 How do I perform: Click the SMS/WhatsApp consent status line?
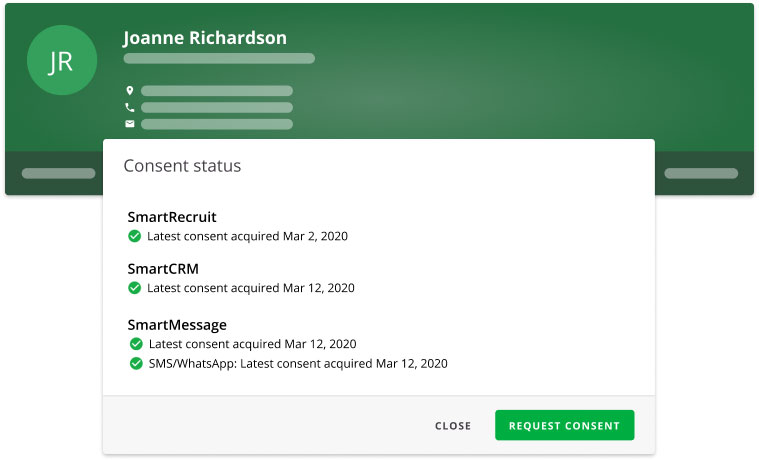point(297,364)
